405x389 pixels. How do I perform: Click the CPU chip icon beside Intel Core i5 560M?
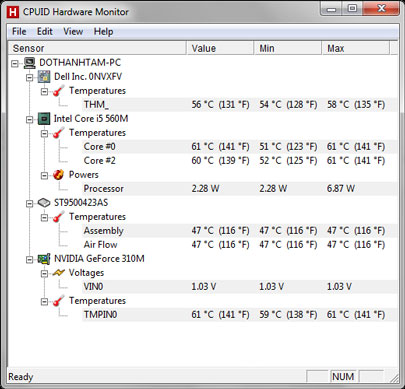(44, 119)
